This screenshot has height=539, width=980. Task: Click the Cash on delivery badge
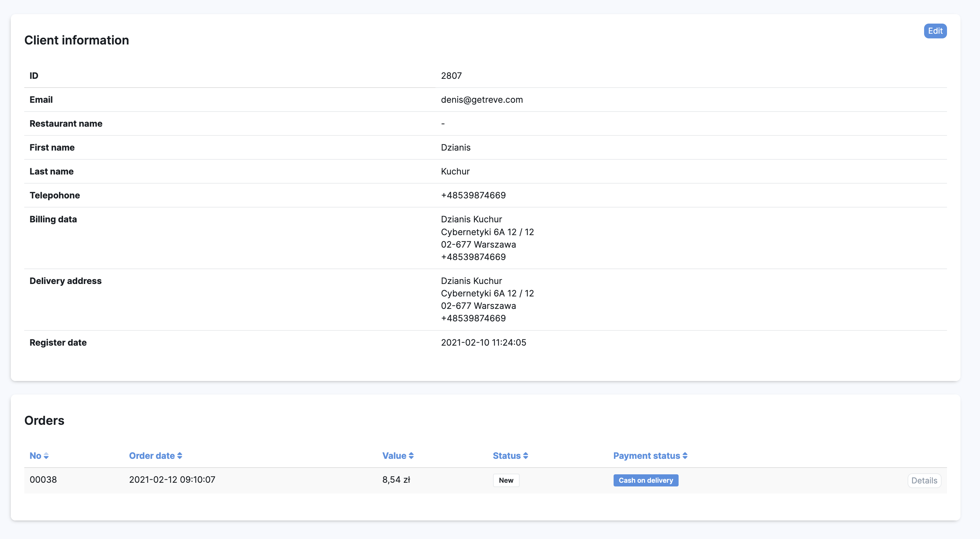coord(646,480)
